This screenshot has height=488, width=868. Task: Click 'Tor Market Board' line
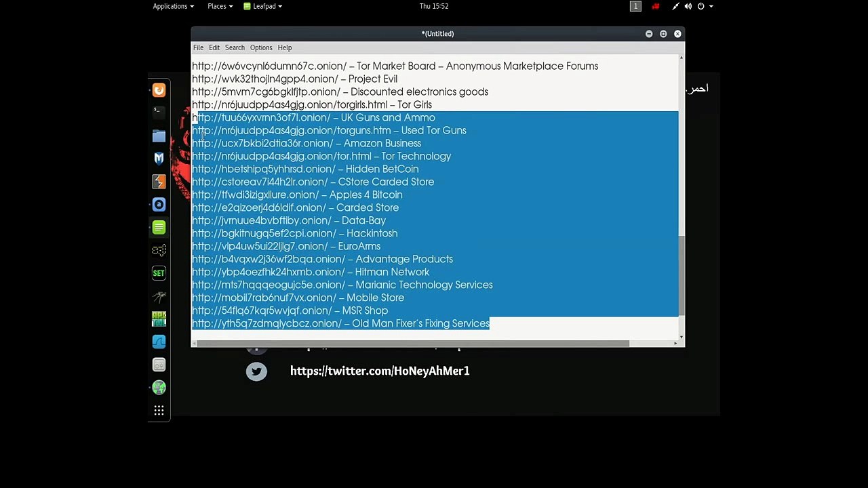[395, 66]
